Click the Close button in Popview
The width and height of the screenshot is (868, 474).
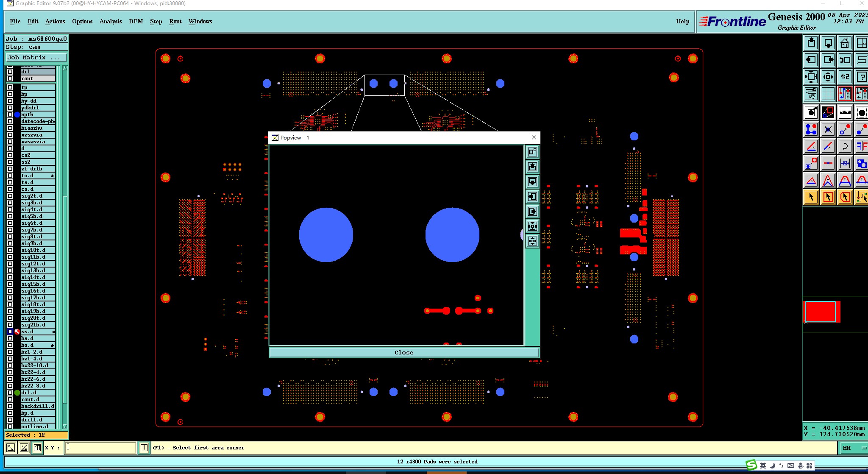[404, 352]
